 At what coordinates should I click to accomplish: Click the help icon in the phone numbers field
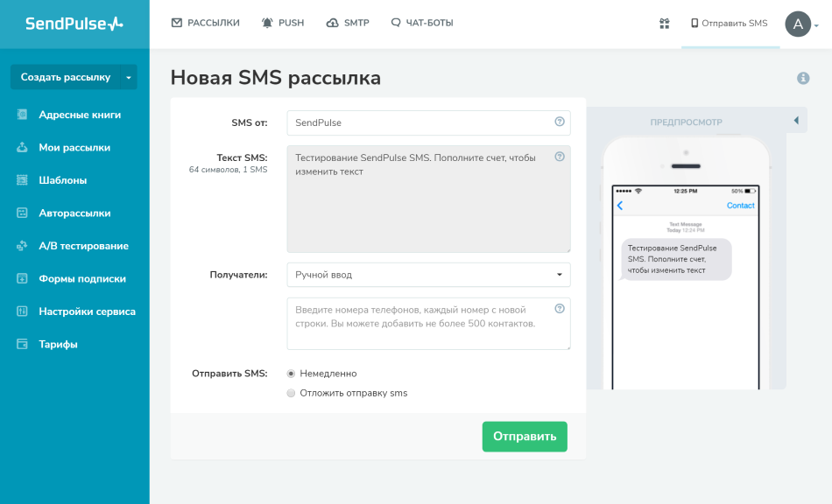click(x=560, y=309)
